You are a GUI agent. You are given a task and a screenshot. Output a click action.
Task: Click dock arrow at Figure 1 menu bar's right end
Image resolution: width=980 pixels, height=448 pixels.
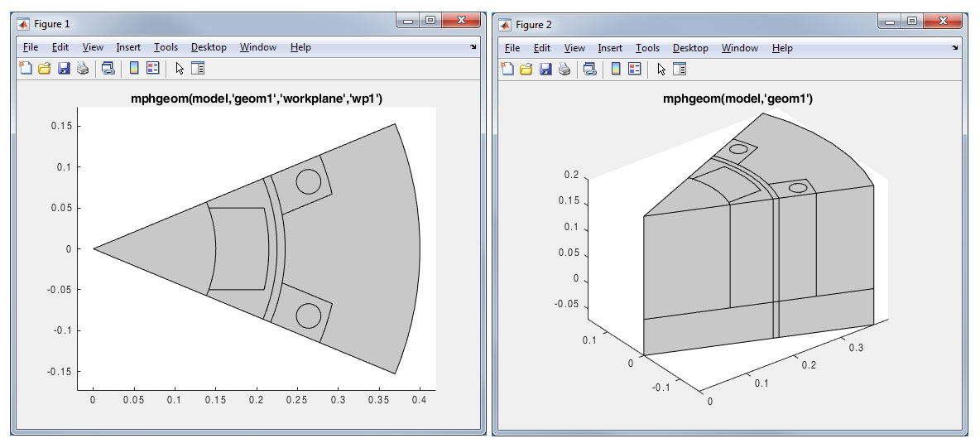pos(473,48)
